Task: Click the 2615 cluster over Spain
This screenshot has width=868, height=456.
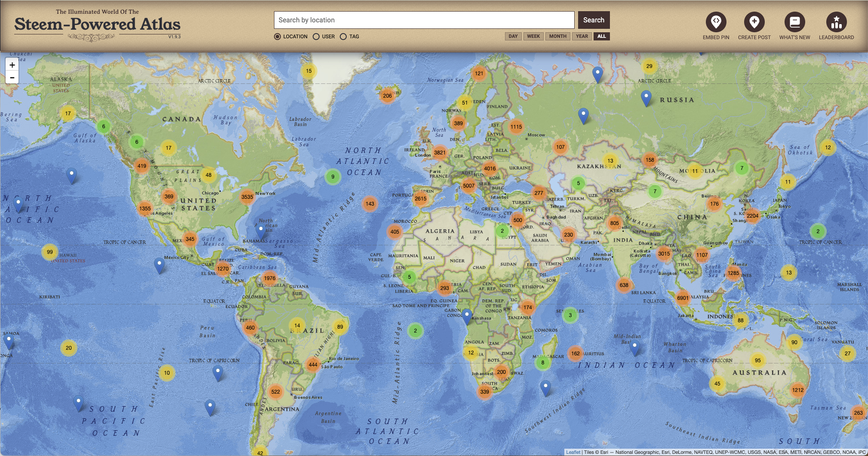Action: click(421, 198)
